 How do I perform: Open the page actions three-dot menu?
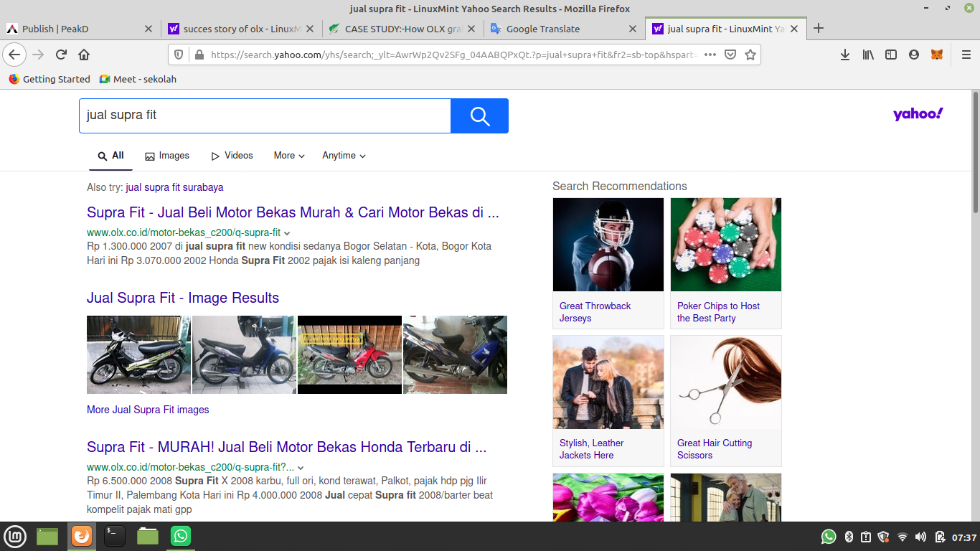(x=710, y=55)
